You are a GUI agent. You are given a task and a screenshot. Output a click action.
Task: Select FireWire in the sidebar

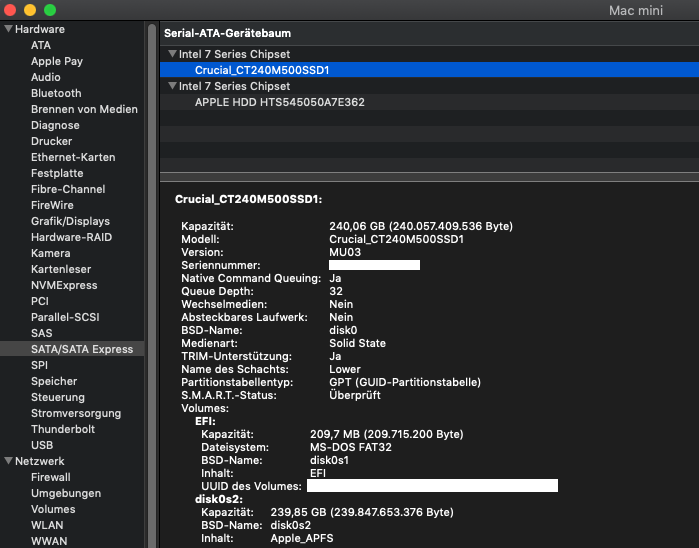pos(52,206)
